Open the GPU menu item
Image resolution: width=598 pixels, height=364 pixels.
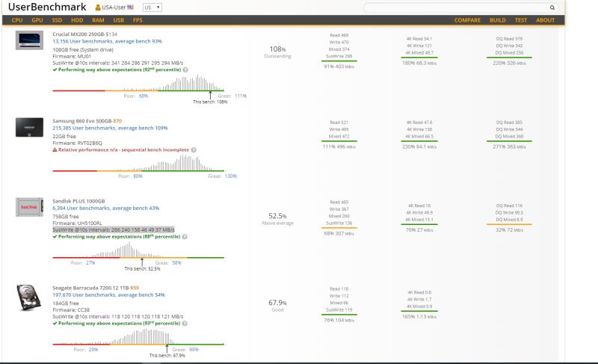[x=37, y=20]
